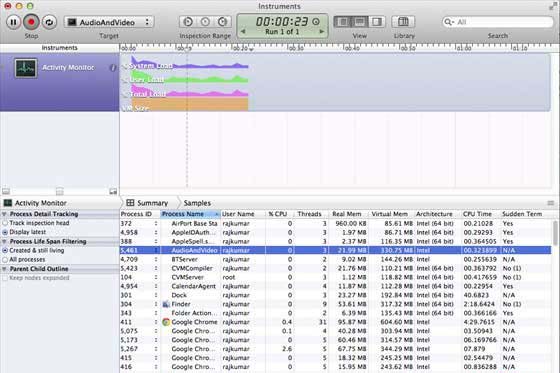Open the Library panel icon
560x373 pixels.
403,22
